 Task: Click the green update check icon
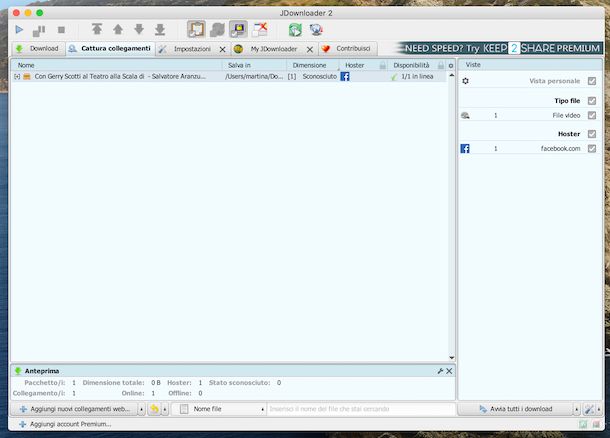pos(295,30)
